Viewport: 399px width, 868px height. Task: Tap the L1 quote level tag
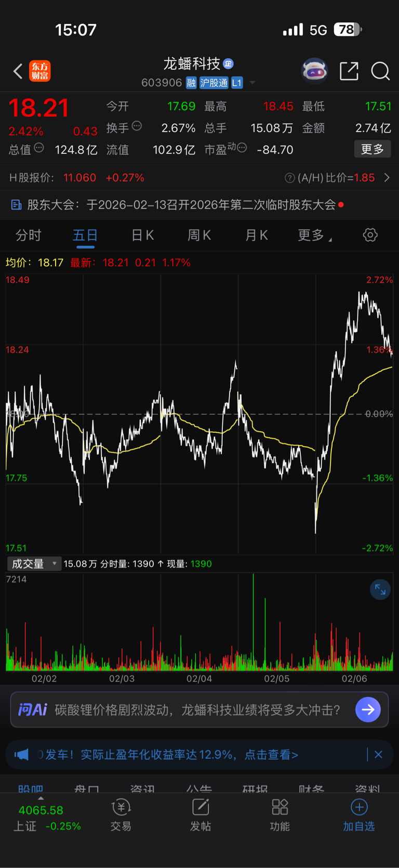pyautogui.click(x=237, y=83)
